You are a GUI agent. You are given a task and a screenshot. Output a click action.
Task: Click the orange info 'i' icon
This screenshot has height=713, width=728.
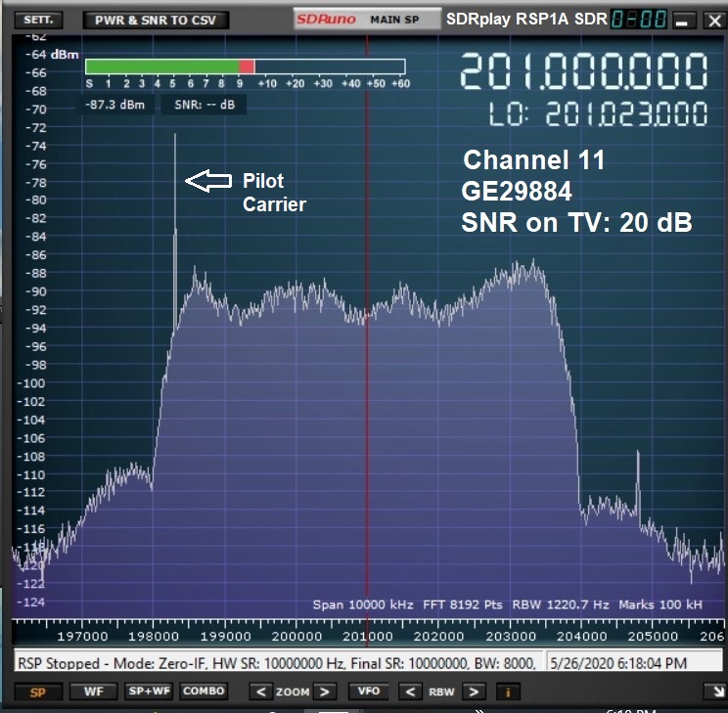pyautogui.click(x=508, y=691)
